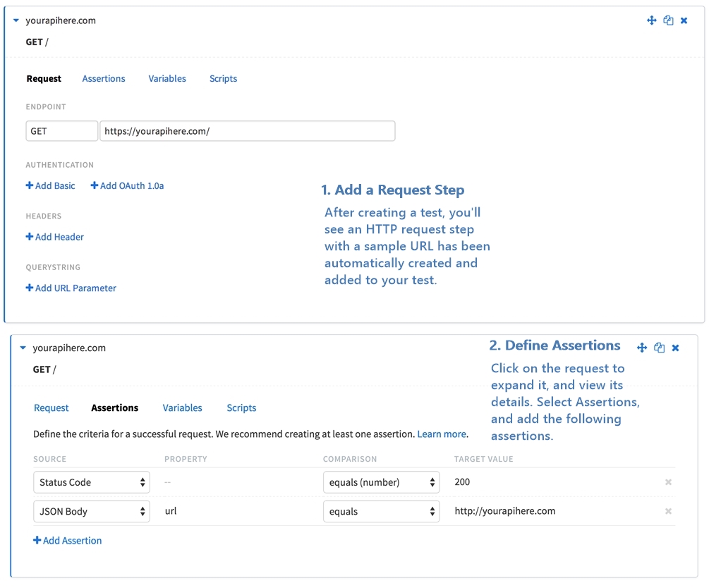709x588 pixels.
Task: Click the move icon on the Assertions step
Action: coord(642,348)
